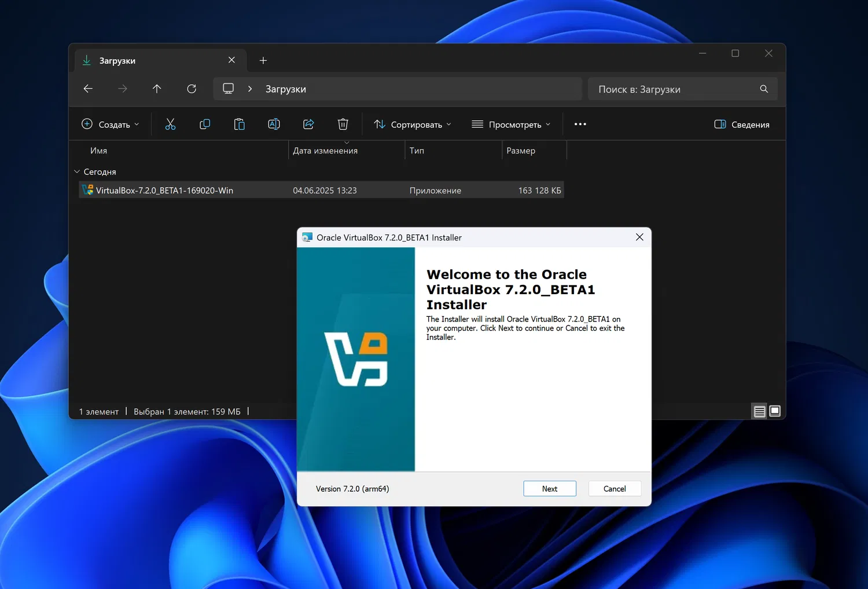Click the Приложение type cell
868x589 pixels.
[x=435, y=191]
